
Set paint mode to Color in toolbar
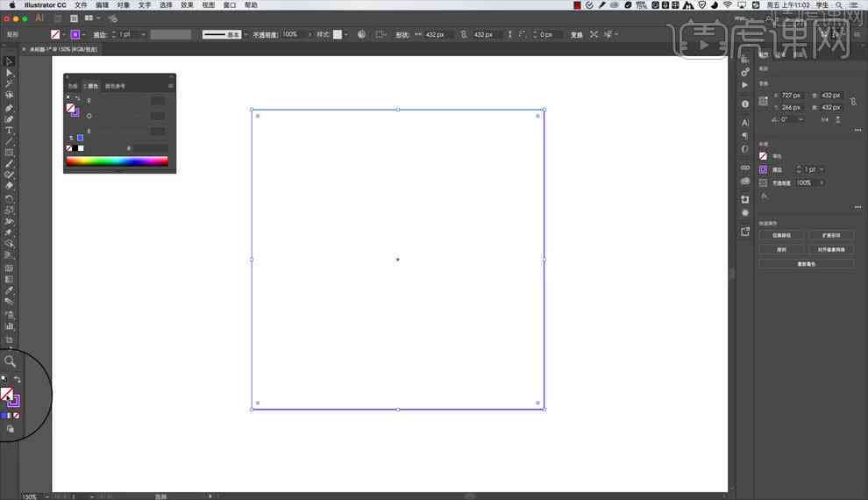tap(4, 415)
